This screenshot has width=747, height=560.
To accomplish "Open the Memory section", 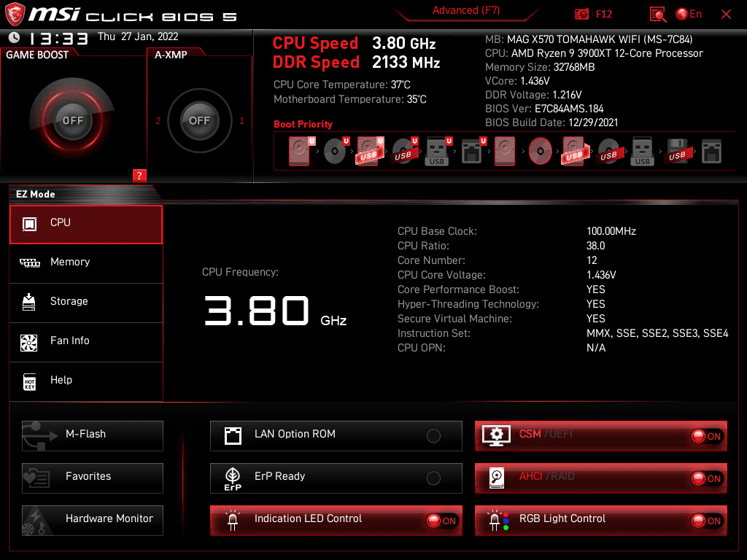I will pyautogui.click(x=86, y=264).
